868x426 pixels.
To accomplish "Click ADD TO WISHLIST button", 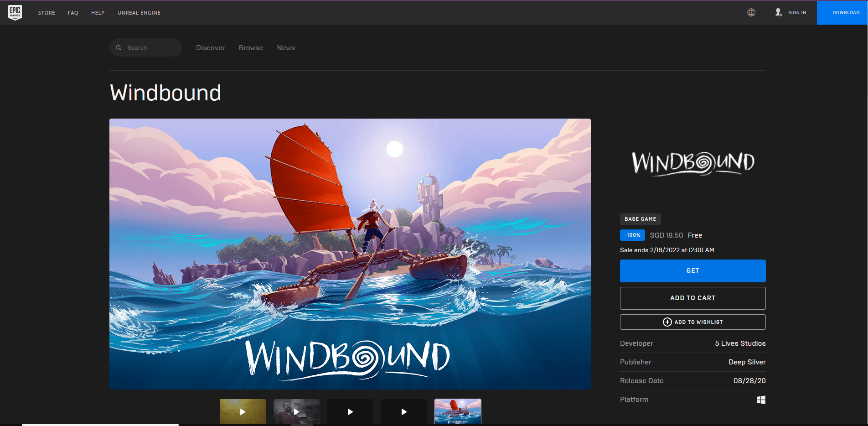I will (692, 322).
